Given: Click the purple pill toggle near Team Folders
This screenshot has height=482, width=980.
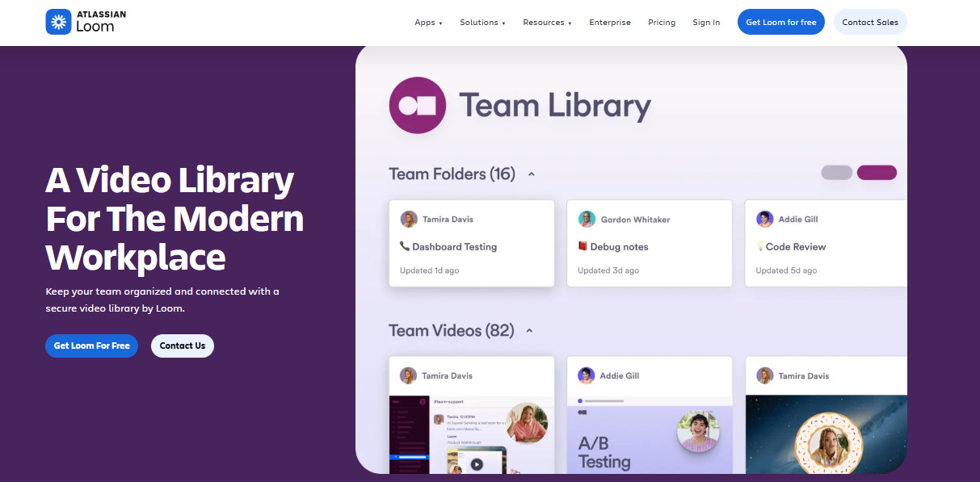Looking at the screenshot, I should [877, 172].
